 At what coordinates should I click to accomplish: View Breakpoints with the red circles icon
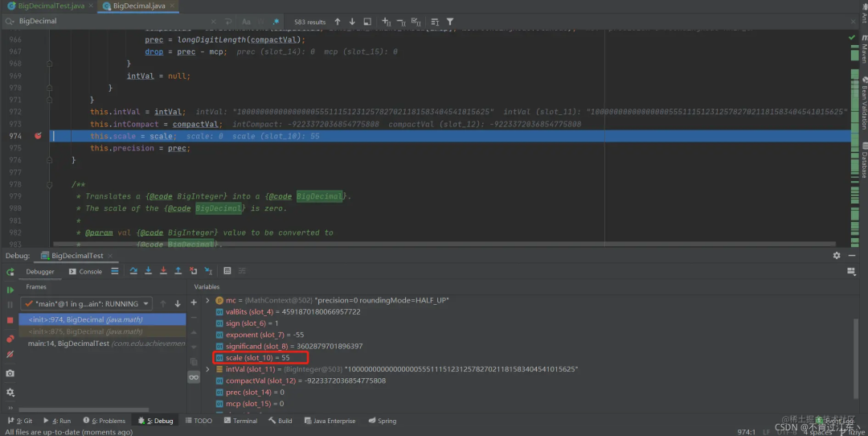pos(10,339)
